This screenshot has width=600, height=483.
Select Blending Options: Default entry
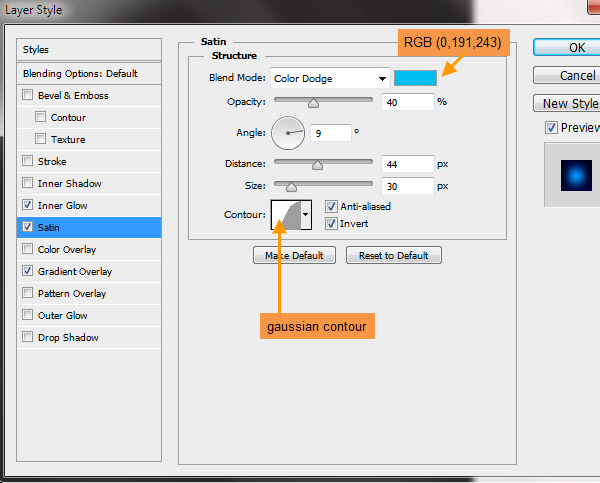click(x=80, y=73)
